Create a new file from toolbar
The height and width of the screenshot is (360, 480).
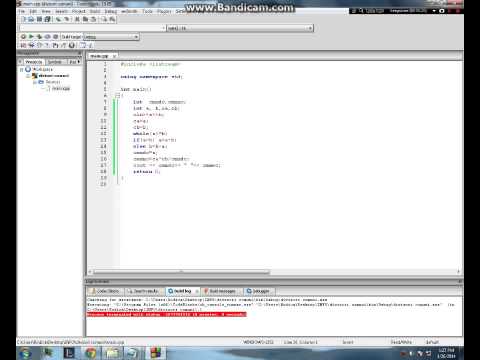point(23,19)
